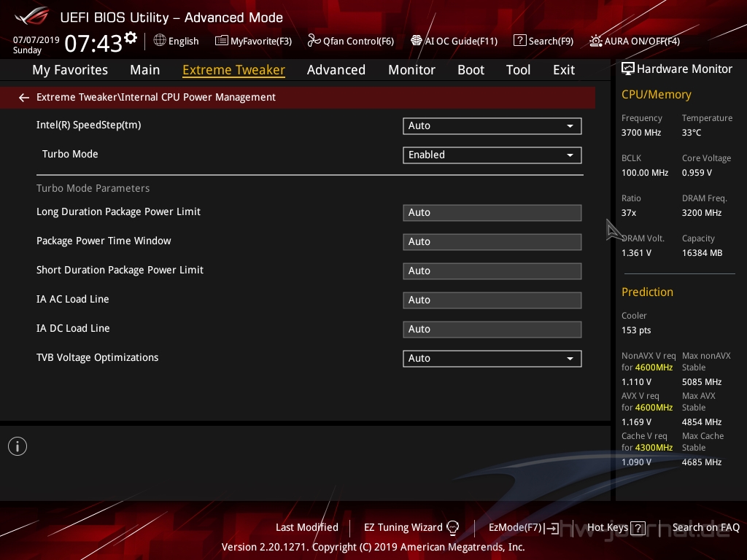Viewport: 747px width, 560px height.
Task: Click the settings gear next to the clock
Action: (x=131, y=38)
